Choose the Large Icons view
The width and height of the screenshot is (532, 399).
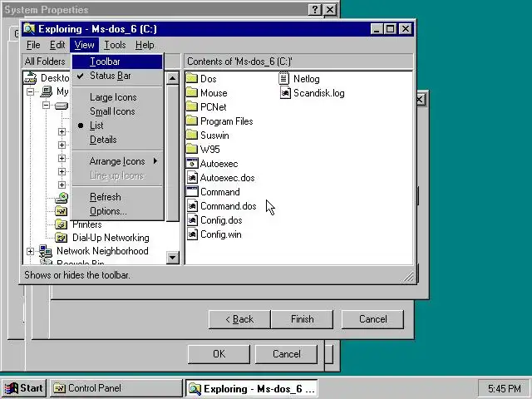117,97
